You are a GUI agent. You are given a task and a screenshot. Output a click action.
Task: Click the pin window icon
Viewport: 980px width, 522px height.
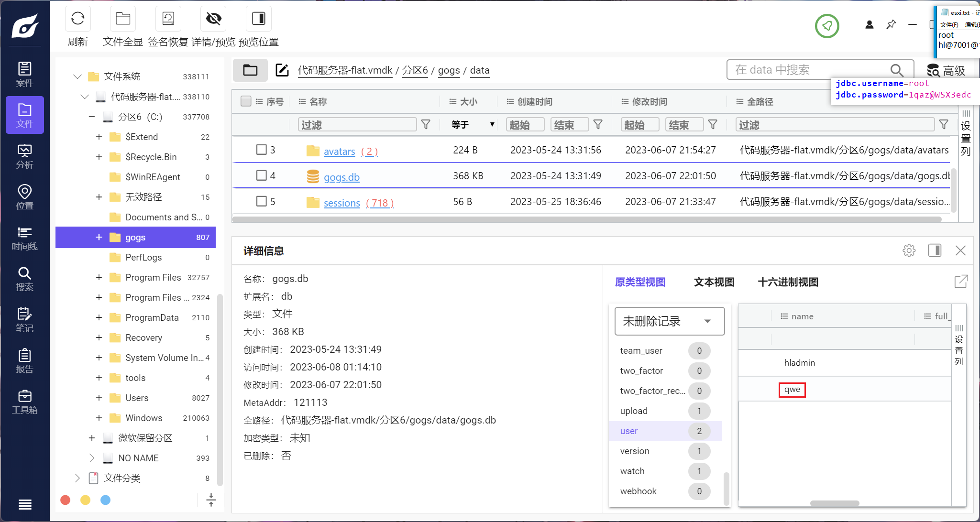891,24
